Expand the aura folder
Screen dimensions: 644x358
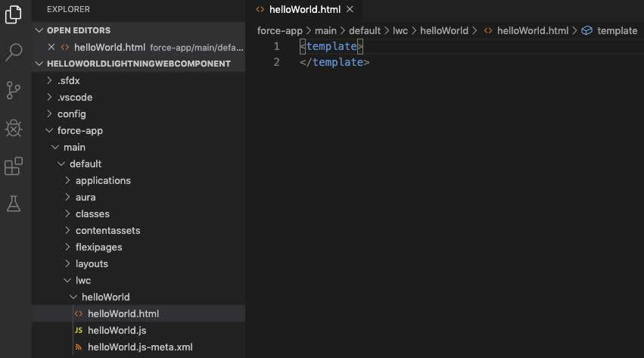click(x=68, y=197)
